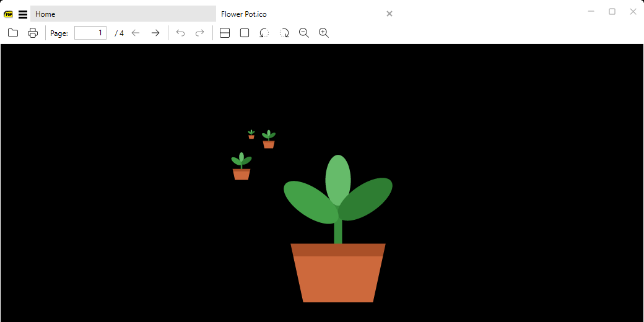The height and width of the screenshot is (322, 644).
Task: Click the yellow PDF app logo
Action: (x=8, y=14)
